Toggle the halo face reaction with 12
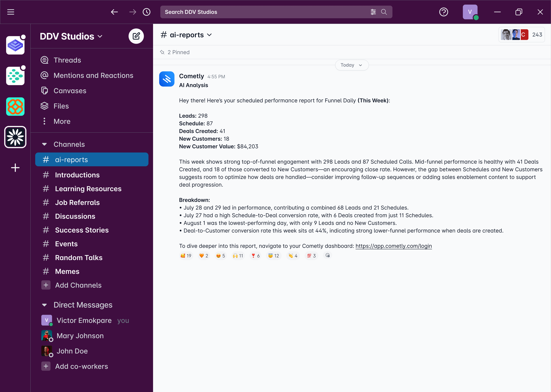The image size is (551, 392). 274,256
